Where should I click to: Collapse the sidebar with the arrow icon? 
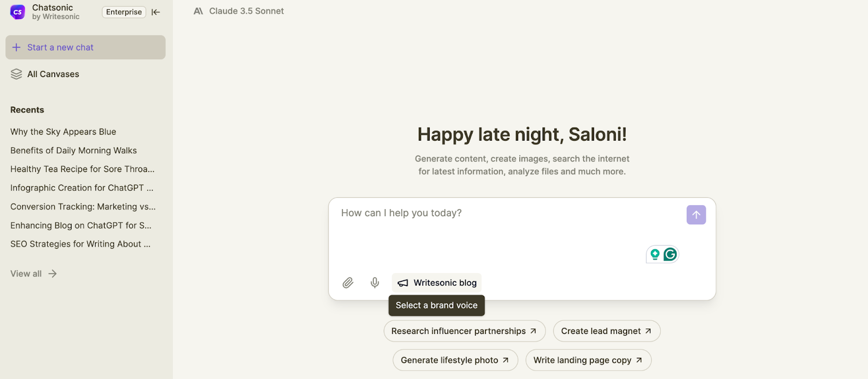coord(156,12)
